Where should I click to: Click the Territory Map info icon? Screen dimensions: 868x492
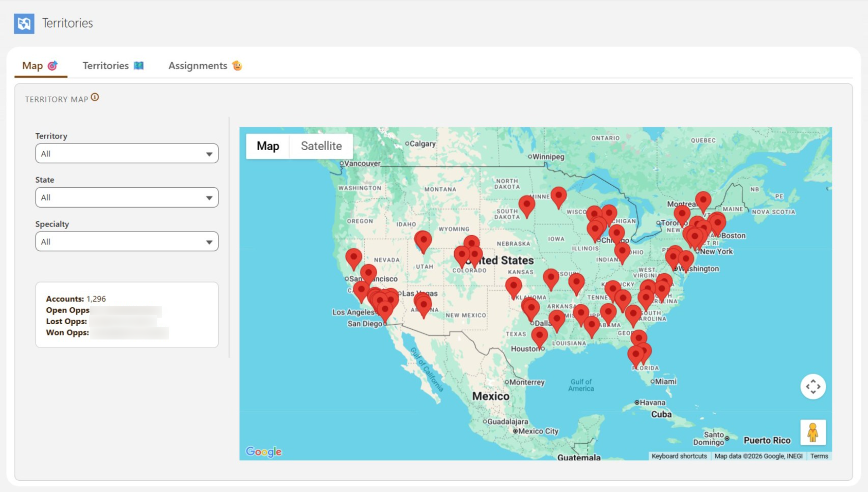(x=95, y=97)
